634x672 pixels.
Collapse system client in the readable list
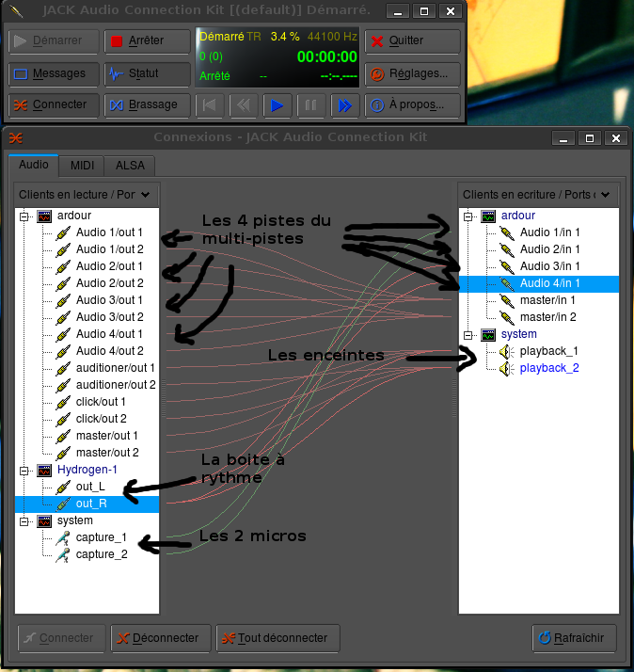click(x=24, y=521)
